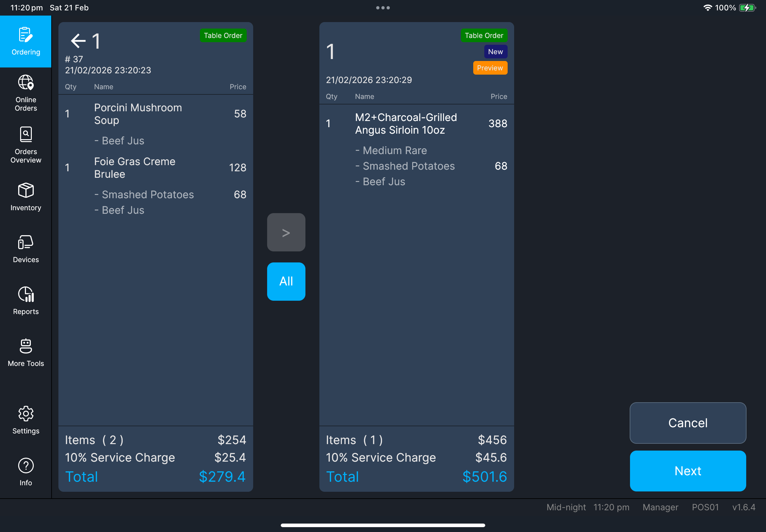
Task: Click the Table Order badge on order 37
Action: click(x=223, y=35)
